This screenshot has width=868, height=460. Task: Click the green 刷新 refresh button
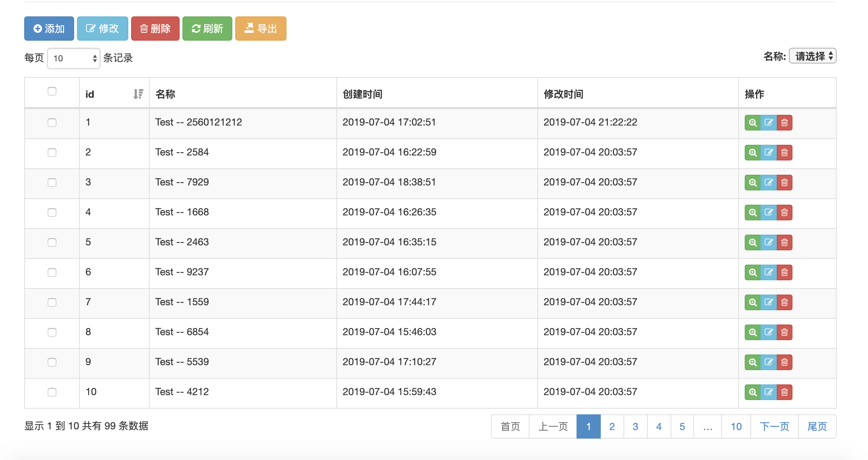207,29
